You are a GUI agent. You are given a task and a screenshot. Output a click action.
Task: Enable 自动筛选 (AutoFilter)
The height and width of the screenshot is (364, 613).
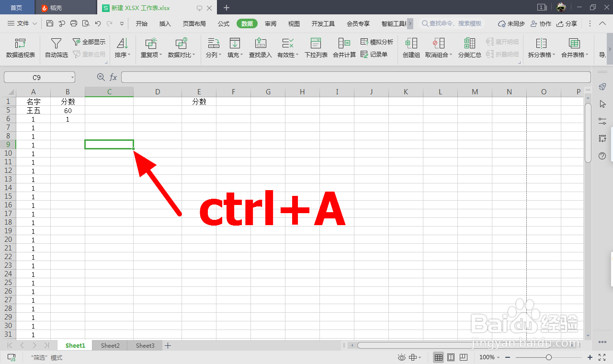click(56, 48)
